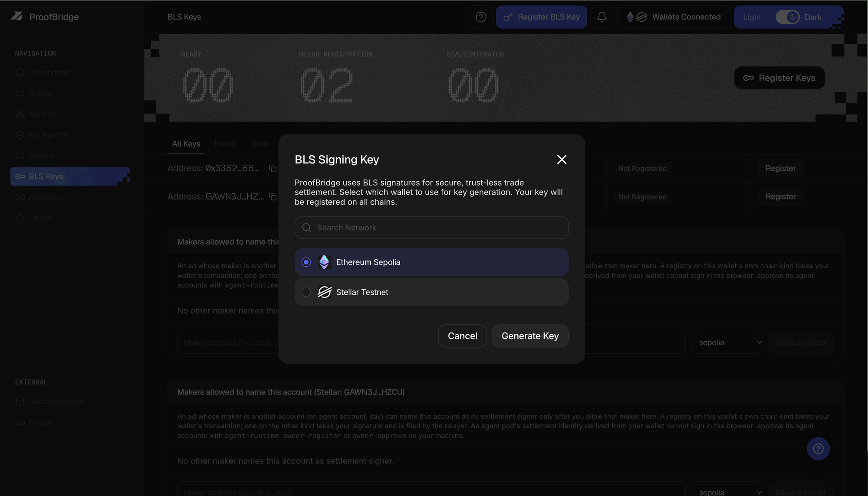
Task: Click Register Keys banner button
Action: [x=779, y=78]
